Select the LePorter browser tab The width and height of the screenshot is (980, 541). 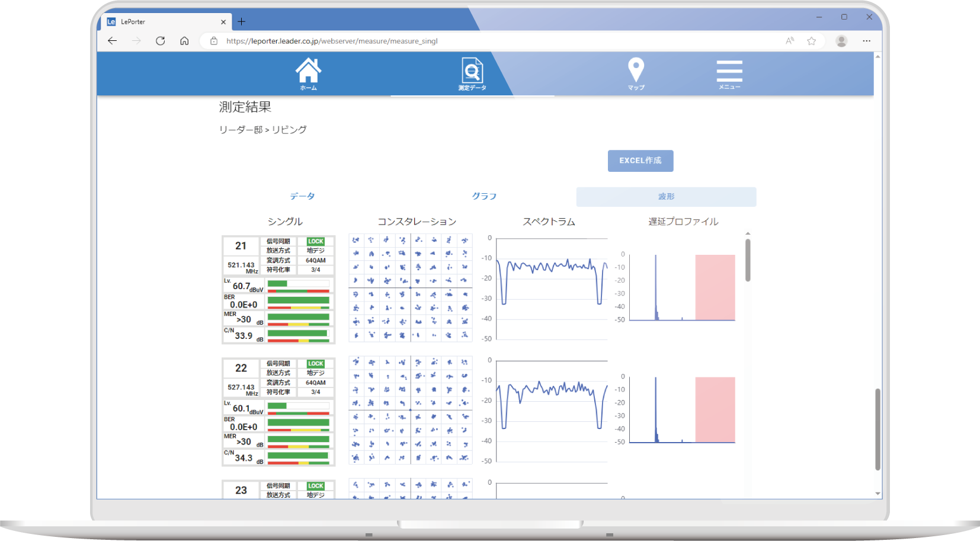pos(166,22)
